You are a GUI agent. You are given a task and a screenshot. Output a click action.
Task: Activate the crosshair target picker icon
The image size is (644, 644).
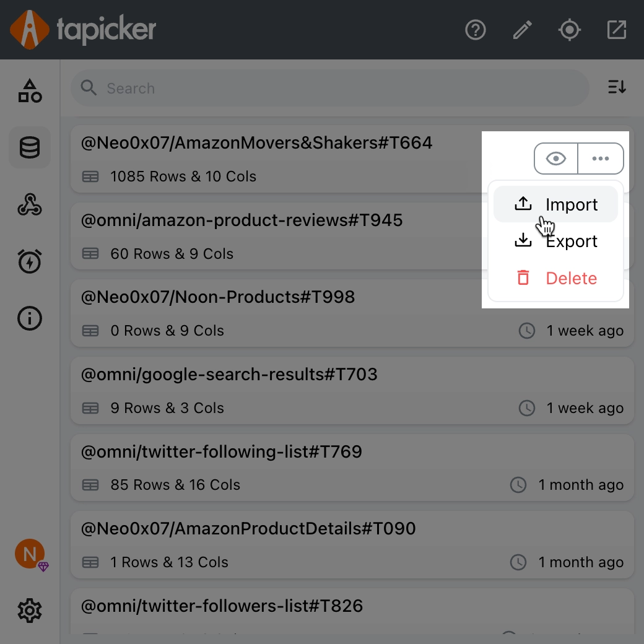[x=570, y=30]
